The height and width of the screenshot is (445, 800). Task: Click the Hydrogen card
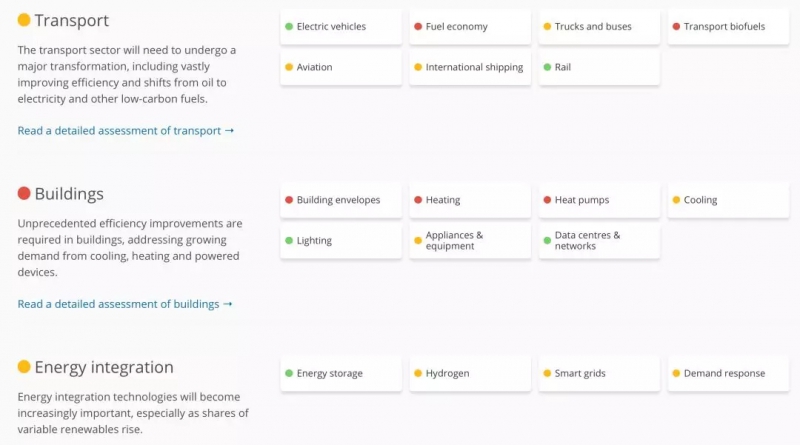click(469, 374)
